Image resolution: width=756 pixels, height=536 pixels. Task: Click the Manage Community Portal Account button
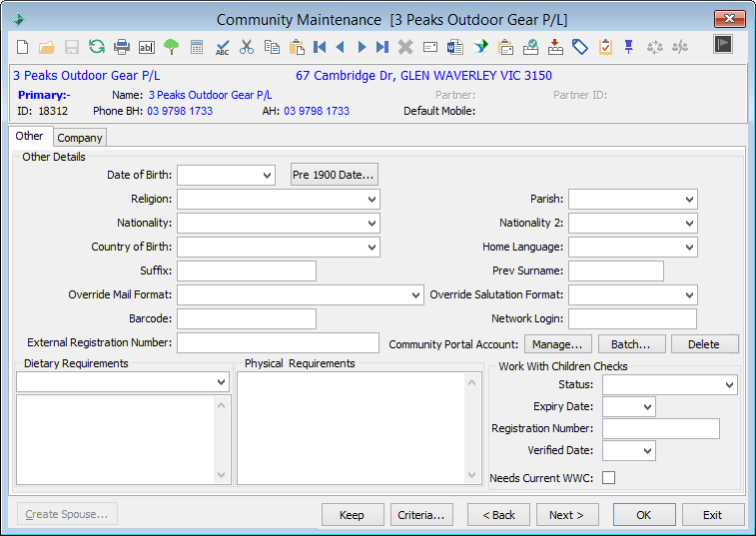coord(557,344)
